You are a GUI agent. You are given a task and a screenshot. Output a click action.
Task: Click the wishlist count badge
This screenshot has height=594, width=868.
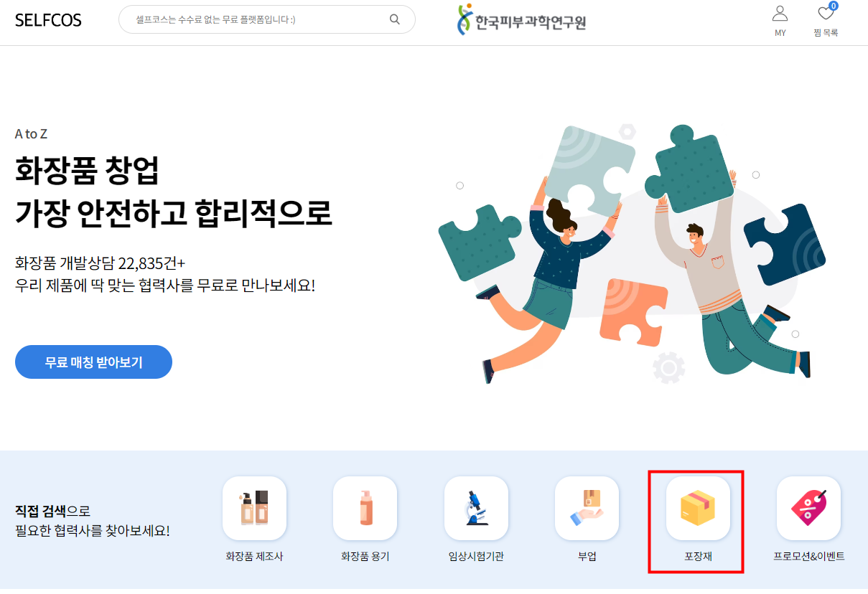click(833, 6)
